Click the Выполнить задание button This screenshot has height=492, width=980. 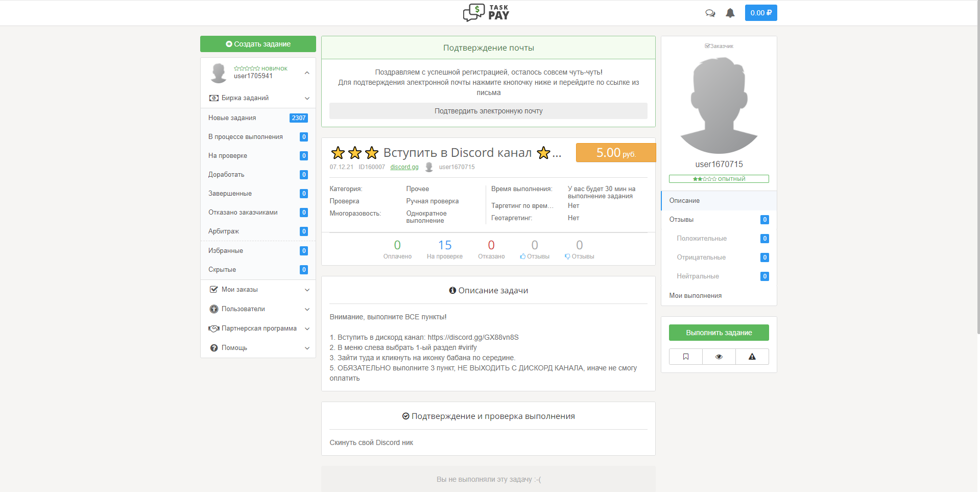point(719,333)
